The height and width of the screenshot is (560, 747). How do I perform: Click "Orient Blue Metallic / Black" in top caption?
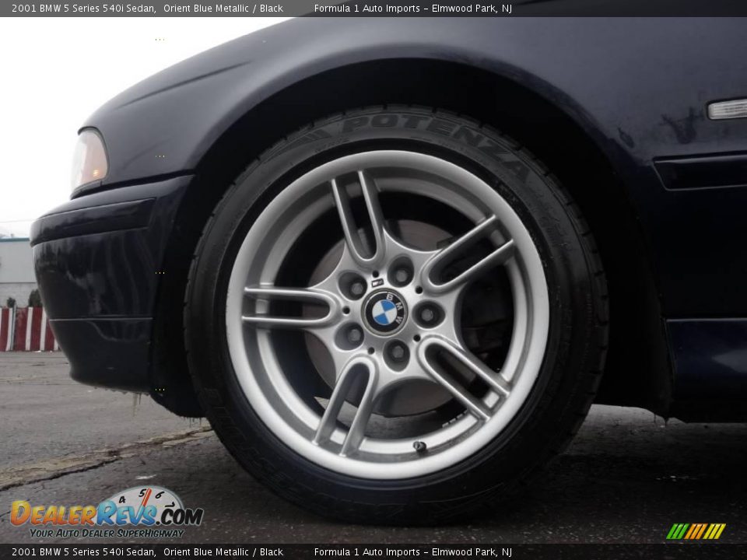coord(223,8)
